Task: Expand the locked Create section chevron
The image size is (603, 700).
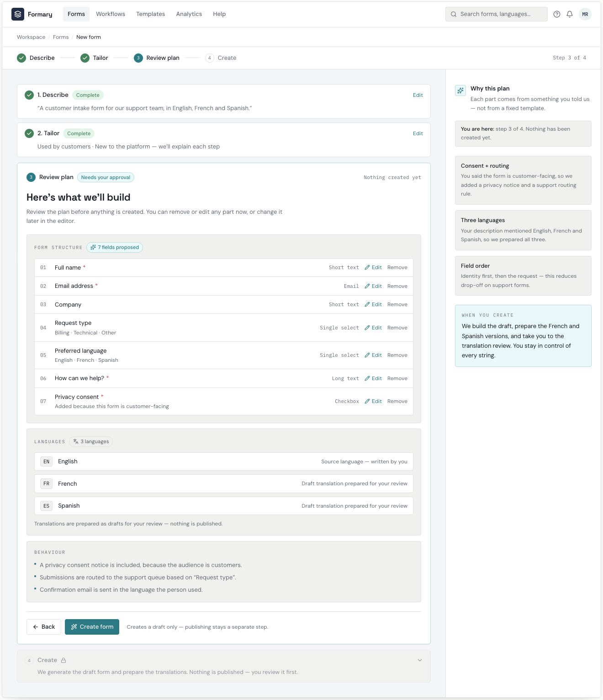Action: [420, 660]
